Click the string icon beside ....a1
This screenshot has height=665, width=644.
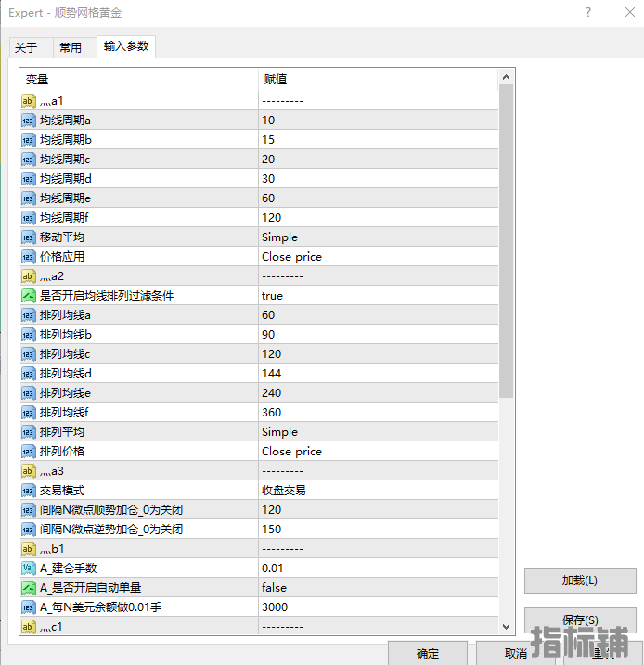click(29, 101)
